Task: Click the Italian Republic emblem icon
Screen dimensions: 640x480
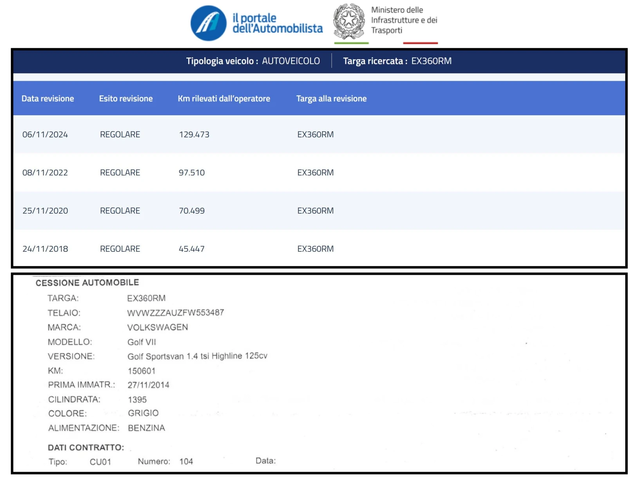Action: [349, 20]
